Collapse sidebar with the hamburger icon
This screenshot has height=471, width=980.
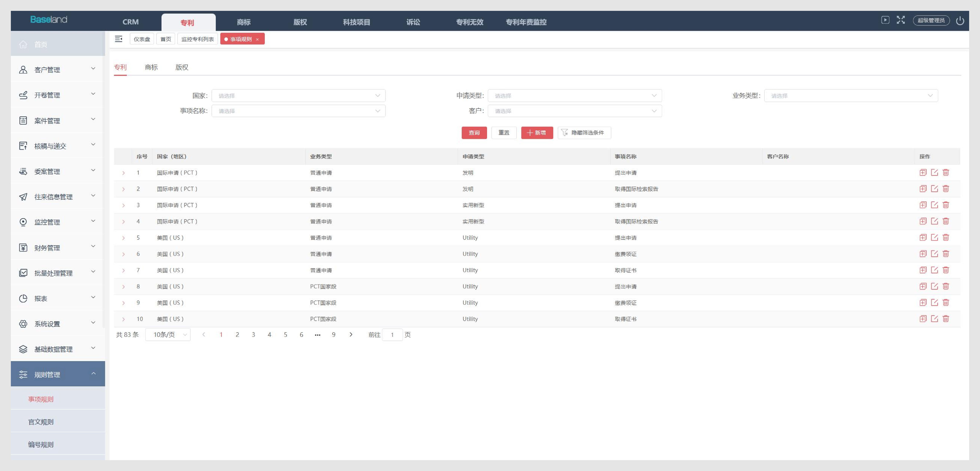[x=119, y=39]
